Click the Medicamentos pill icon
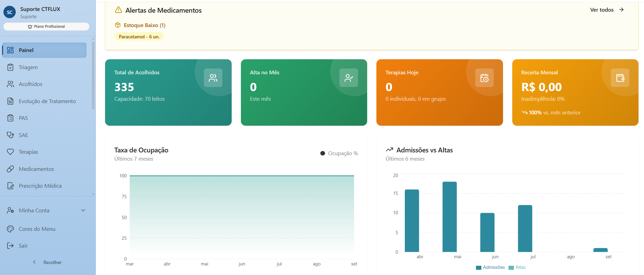Screen dimensions: 644x275 (x=10, y=169)
